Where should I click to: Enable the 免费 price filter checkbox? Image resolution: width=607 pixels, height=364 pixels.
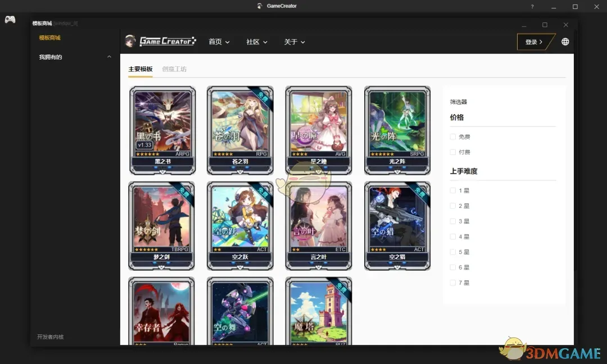453,136
